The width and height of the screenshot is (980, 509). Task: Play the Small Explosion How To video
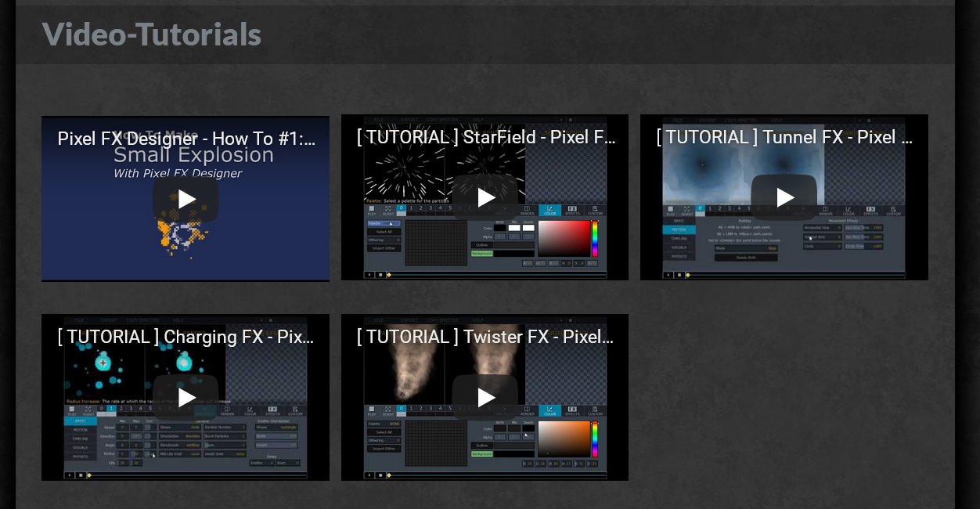(186, 199)
